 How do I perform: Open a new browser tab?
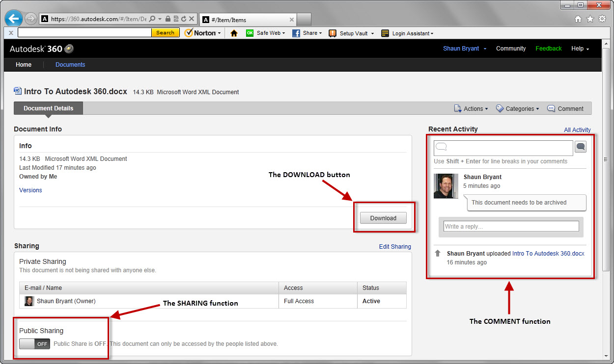point(304,20)
